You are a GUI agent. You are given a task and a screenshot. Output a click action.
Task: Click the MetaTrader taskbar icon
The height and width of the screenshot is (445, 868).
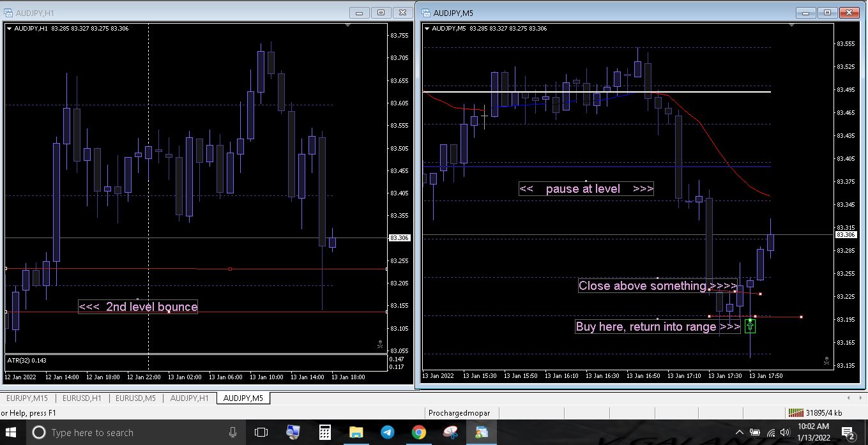coord(482,432)
